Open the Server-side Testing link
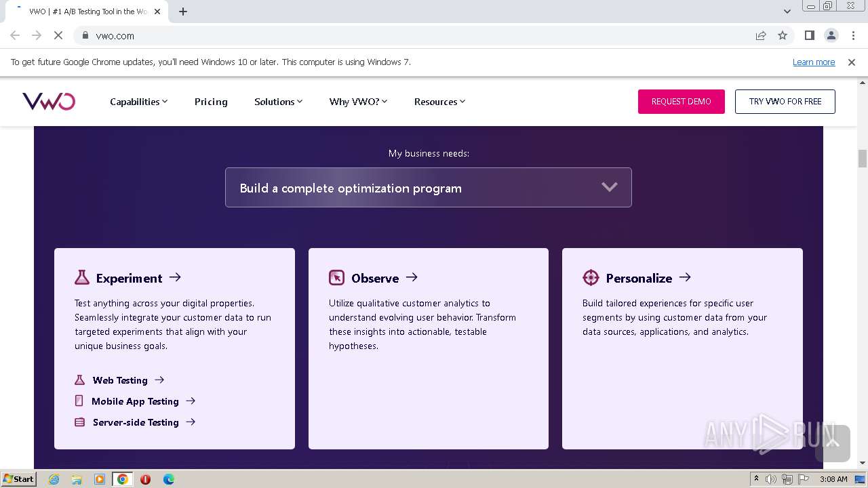Image resolution: width=868 pixels, height=488 pixels. tap(136, 422)
